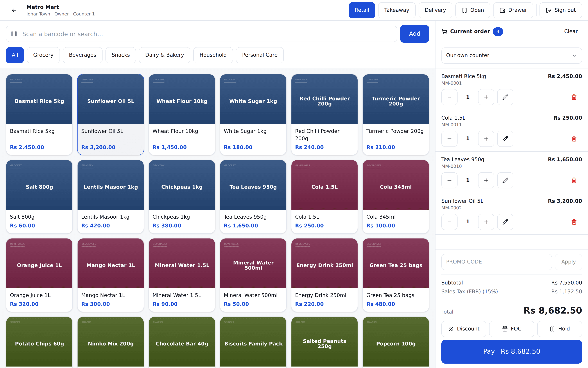This screenshot has width=588, height=368.
Task: Add Red Chilli Powder 200g product card
Action: pyautogui.click(x=324, y=115)
